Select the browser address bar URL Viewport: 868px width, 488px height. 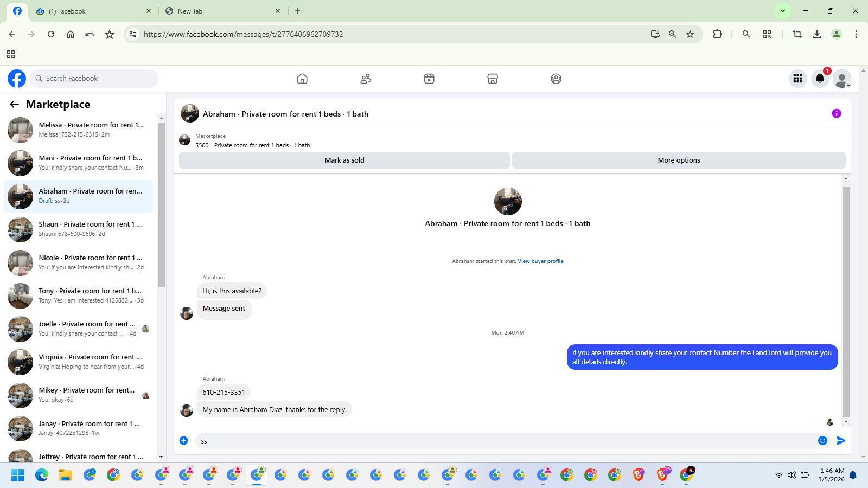coord(243,34)
